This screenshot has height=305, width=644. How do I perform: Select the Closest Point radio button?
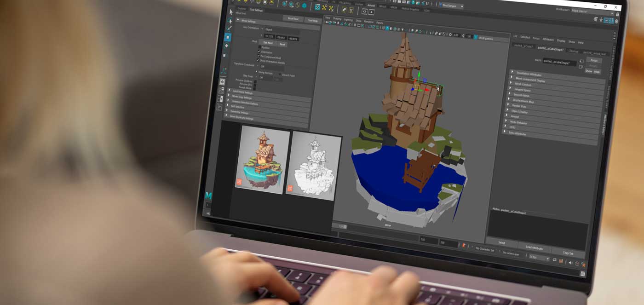click(280, 74)
